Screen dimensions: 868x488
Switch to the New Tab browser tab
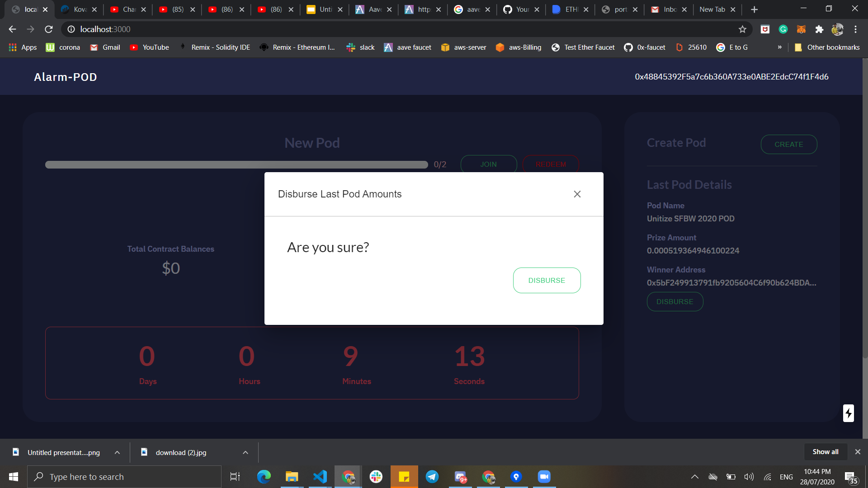(x=712, y=9)
